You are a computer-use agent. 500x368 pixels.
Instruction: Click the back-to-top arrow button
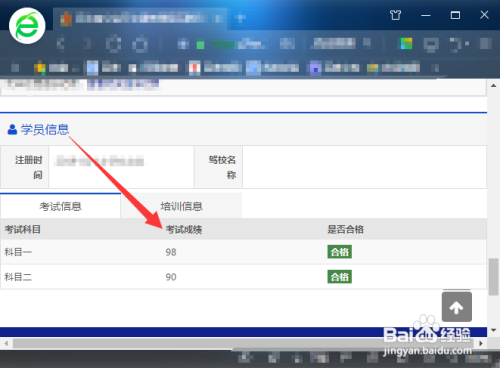(457, 307)
